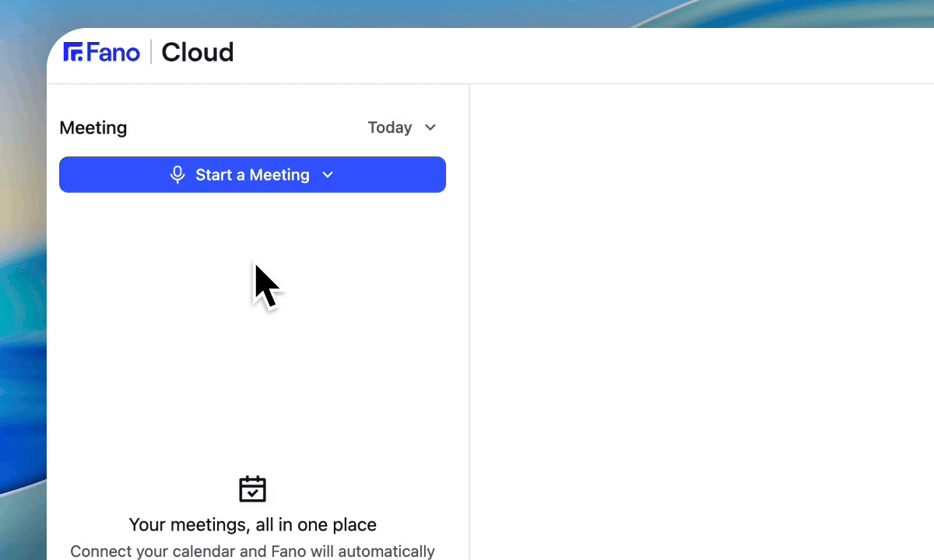
Task: Click the Fano logo in header
Action: pos(101,52)
